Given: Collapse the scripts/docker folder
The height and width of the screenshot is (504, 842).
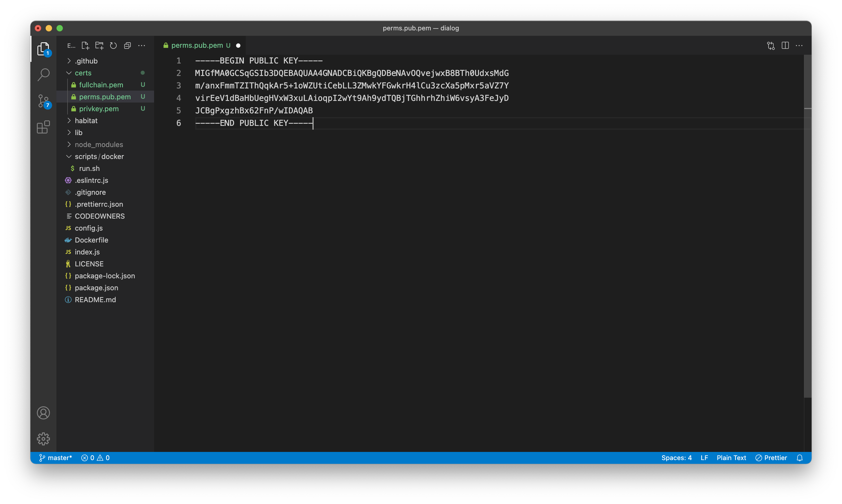Looking at the screenshot, I should tap(105, 156).
